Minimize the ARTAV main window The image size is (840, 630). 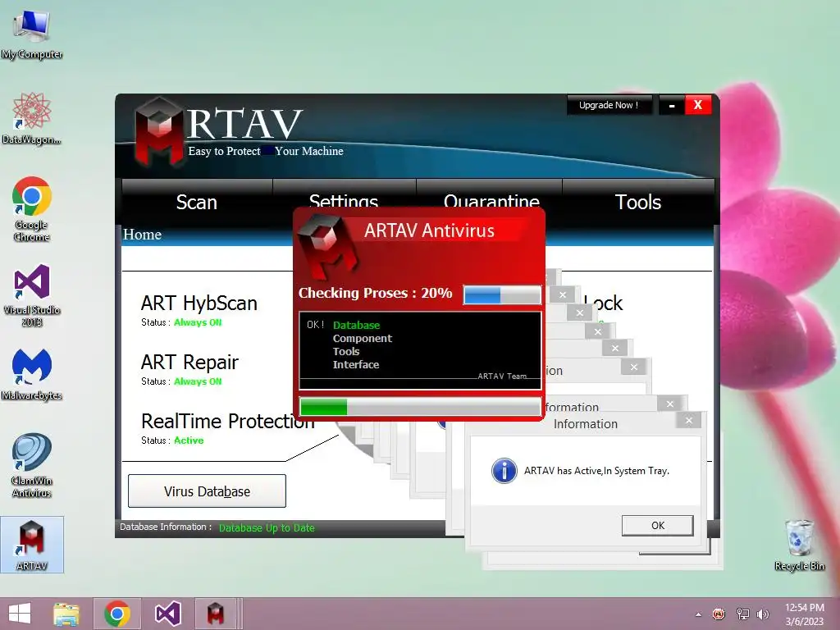(x=672, y=105)
